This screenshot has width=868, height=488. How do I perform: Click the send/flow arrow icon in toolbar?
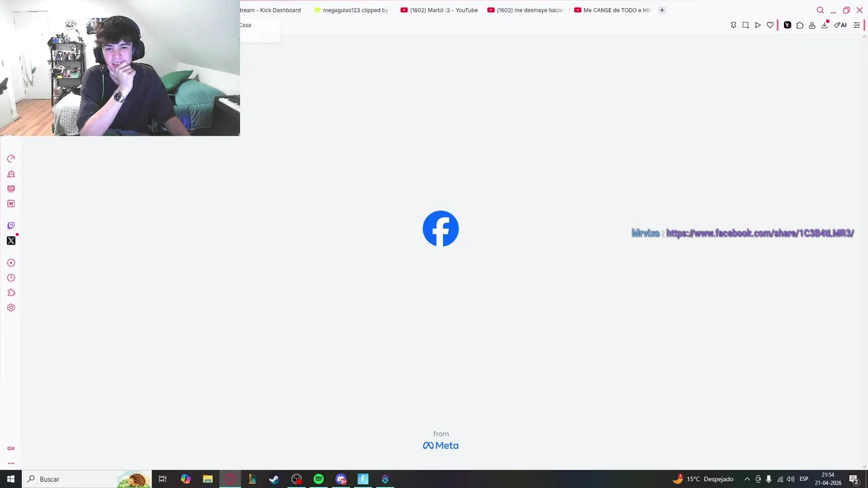point(757,25)
